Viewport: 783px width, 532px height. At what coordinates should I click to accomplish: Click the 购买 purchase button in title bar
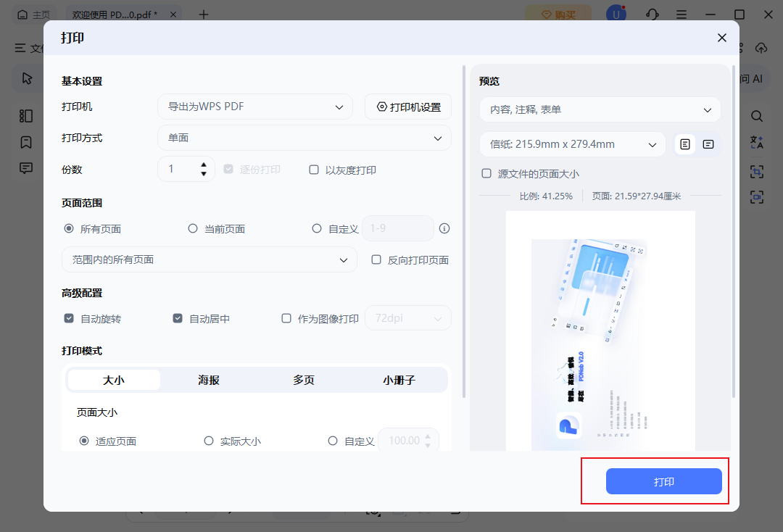click(558, 14)
